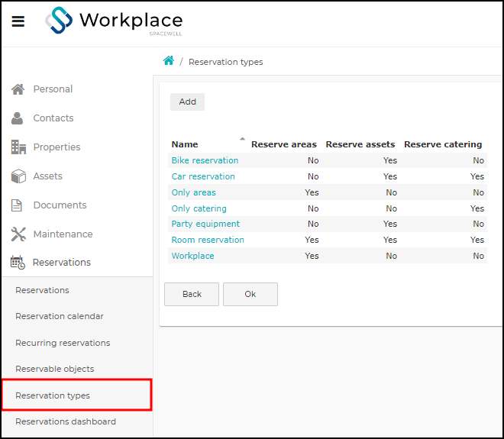Click the Workplace Spacewell logo

point(114,21)
